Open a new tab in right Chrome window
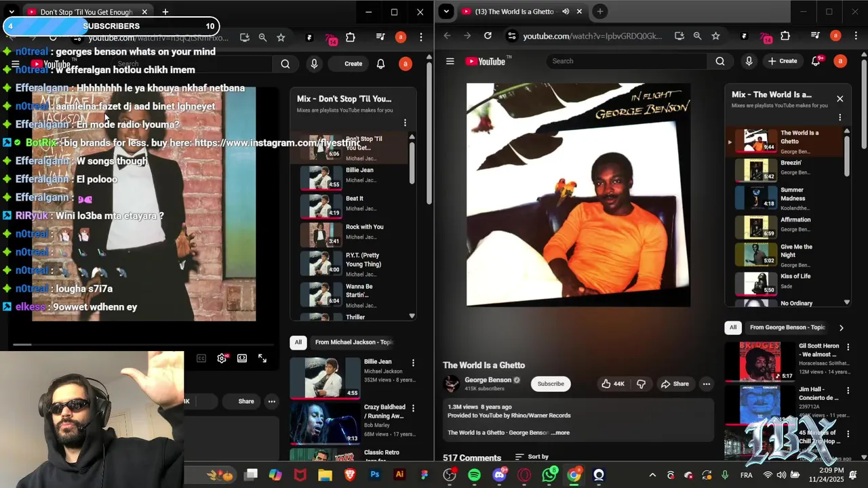 [599, 12]
